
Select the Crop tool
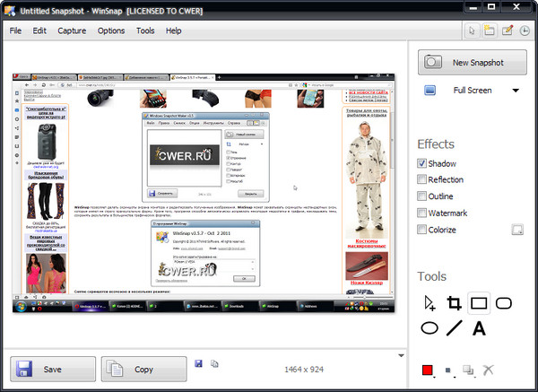pyautogui.click(x=454, y=304)
